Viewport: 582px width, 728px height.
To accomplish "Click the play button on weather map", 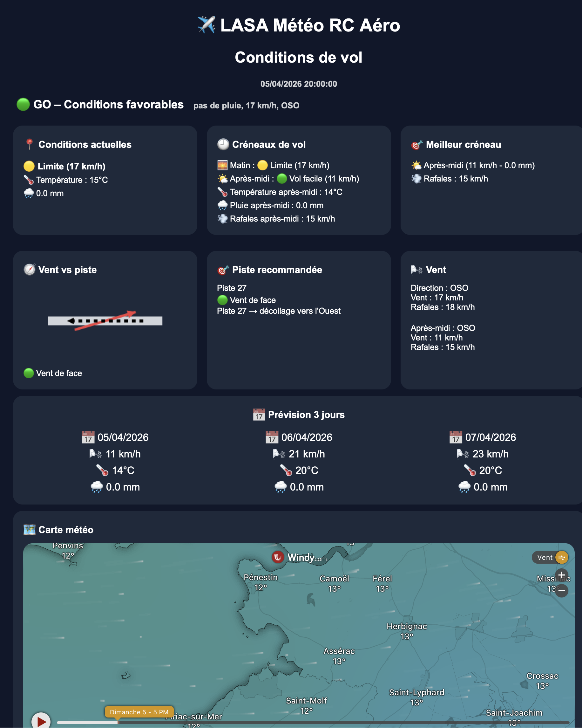I will pos(41,721).
